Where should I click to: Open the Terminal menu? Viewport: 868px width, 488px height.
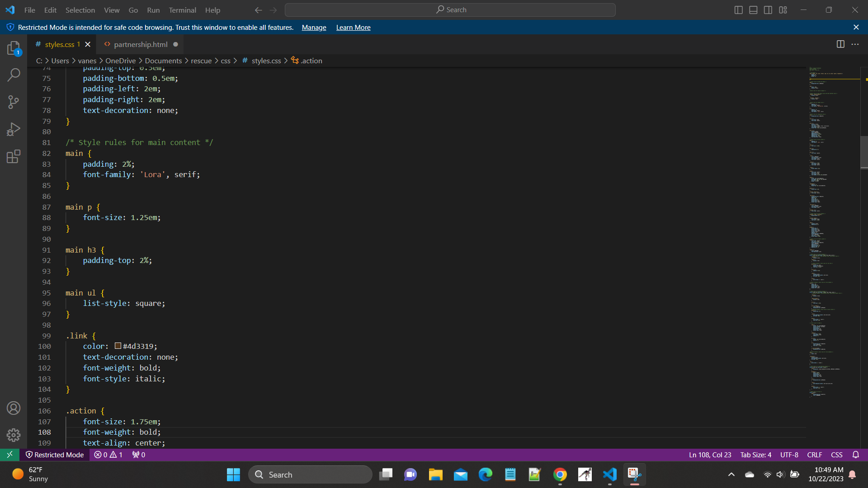182,10
